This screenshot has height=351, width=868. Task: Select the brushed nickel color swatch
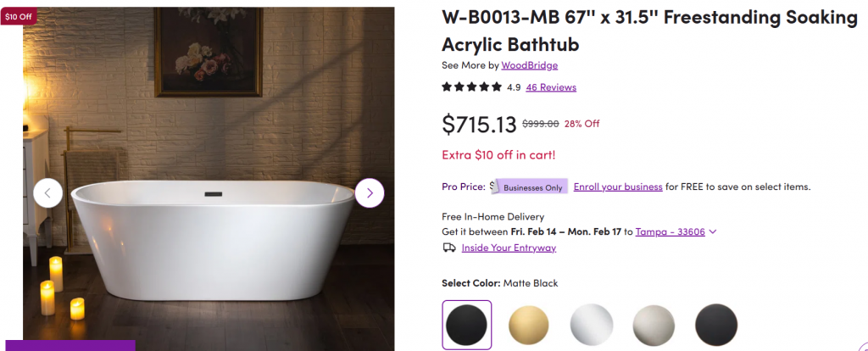tap(654, 324)
